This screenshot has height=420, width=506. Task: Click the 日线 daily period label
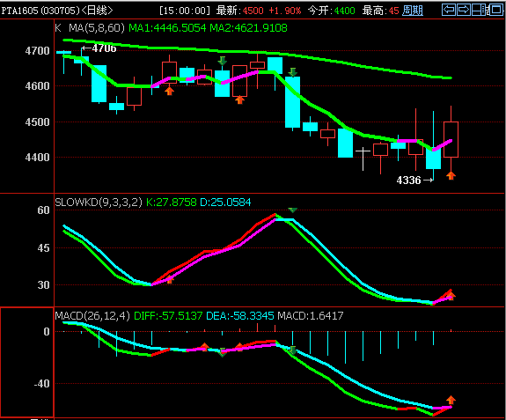pyautogui.click(x=97, y=11)
